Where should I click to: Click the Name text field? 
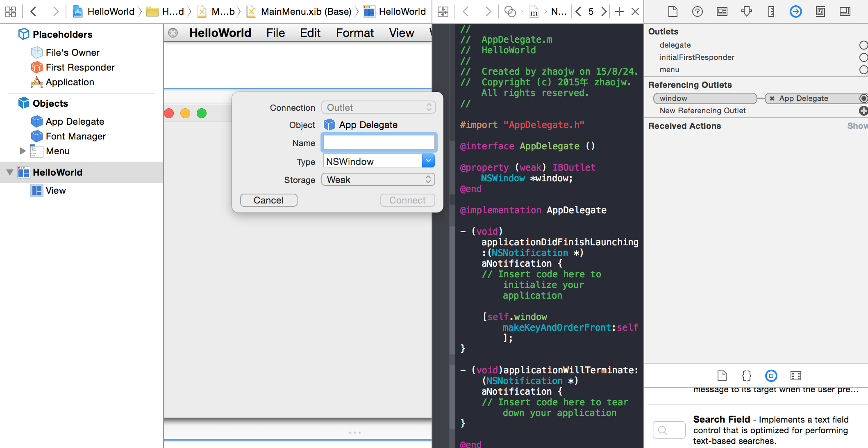pyautogui.click(x=379, y=143)
